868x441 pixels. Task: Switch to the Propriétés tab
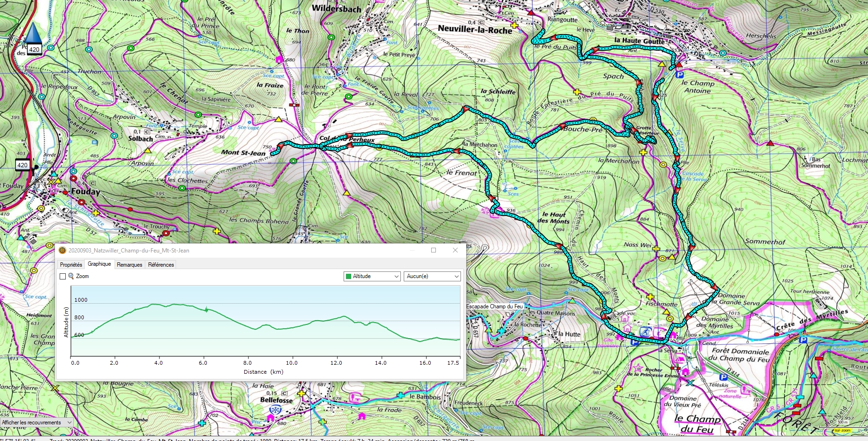pos(71,265)
